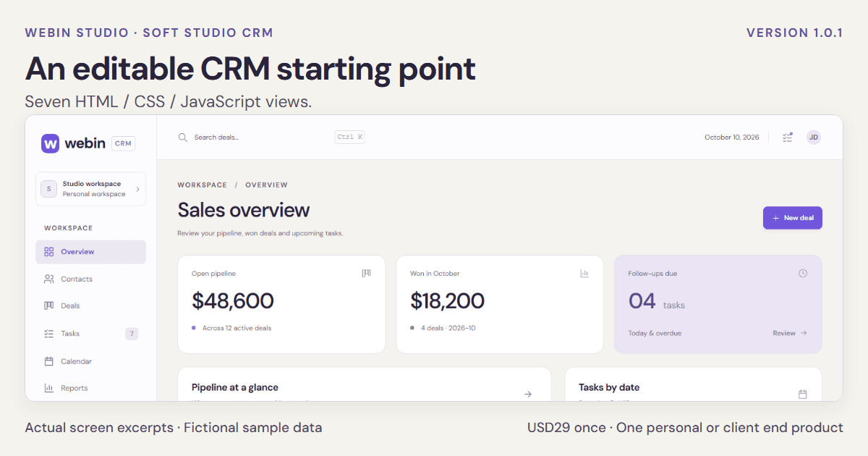This screenshot has height=456, width=868.
Task: Open Reports in the sidebar
Action: click(x=90, y=388)
